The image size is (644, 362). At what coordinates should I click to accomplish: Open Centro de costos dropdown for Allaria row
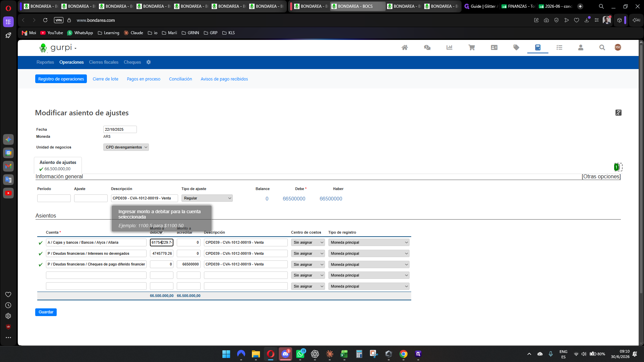point(308,242)
